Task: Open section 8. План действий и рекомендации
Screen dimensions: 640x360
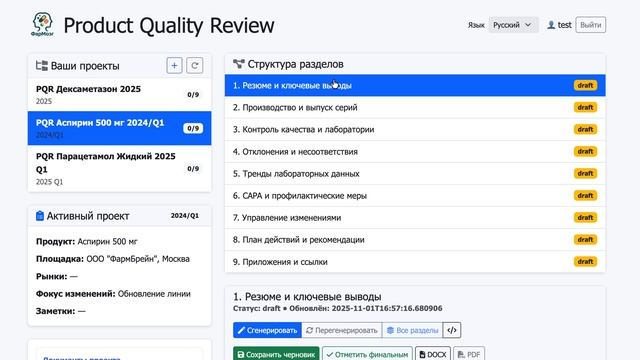Action: tap(415, 240)
